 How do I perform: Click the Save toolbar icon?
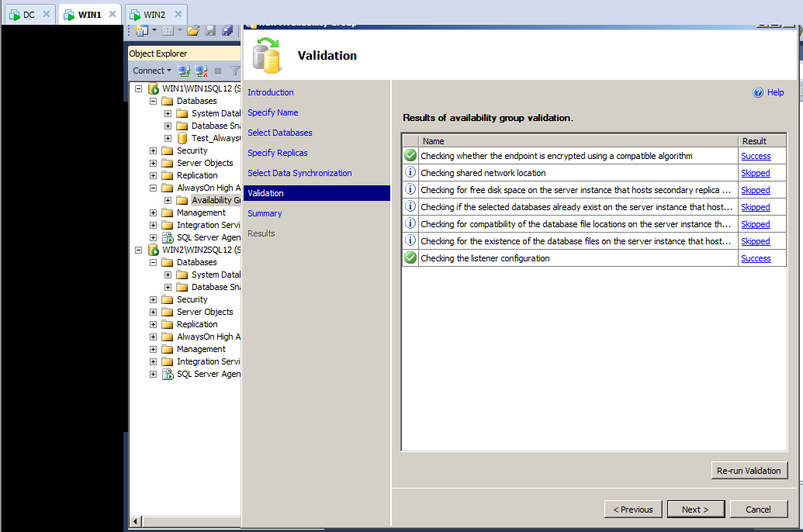point(210,29)
